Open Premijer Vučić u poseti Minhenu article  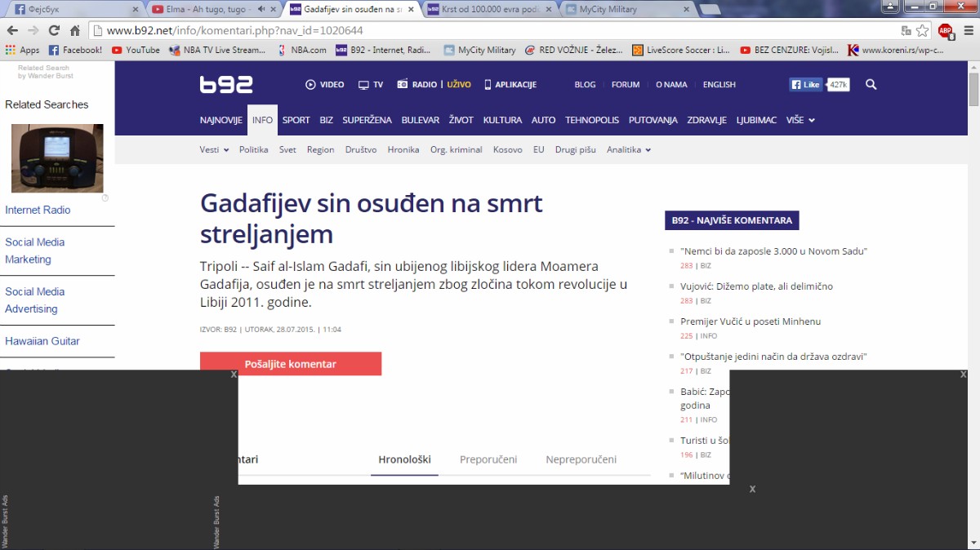pos(751,322)
